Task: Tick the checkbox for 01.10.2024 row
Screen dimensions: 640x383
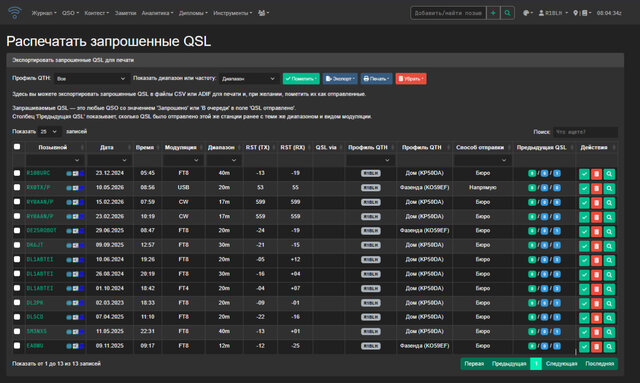Action: tap(17, 288)
